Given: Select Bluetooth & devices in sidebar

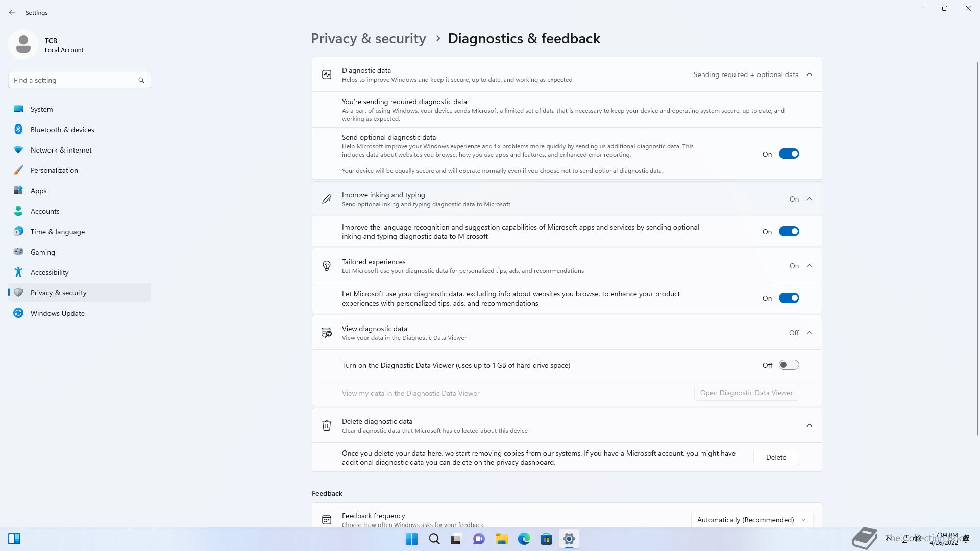Looking at the screenshot, I should (80, 130).
